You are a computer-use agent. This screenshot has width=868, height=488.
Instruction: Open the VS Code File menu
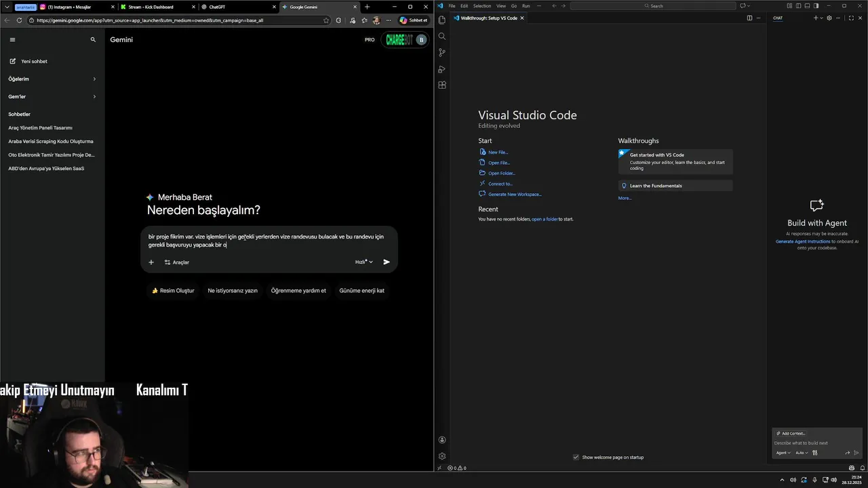[x=452, y=6]
